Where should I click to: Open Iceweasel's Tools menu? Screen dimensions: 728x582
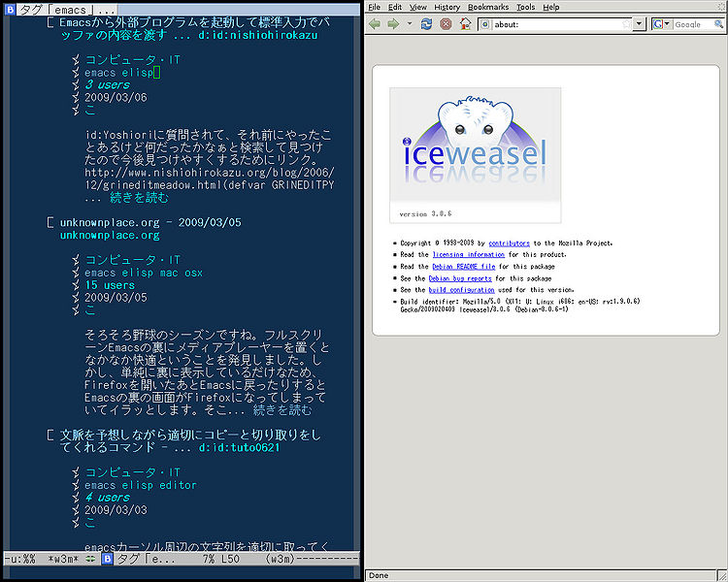(x=526, y=7)
